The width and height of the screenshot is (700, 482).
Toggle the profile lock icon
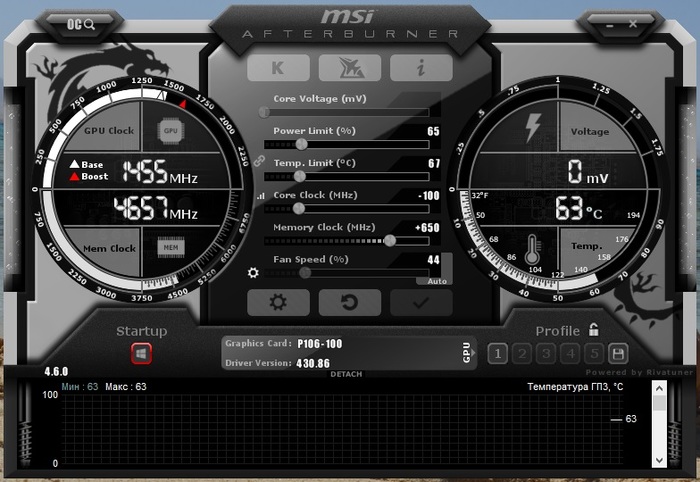[593, 330]
